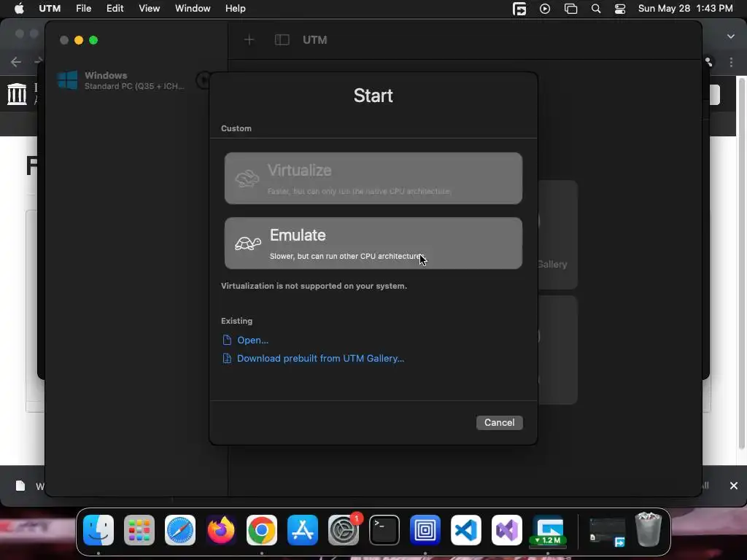Click the back arrow in browser window
This screenshot has width=747, height=560.
coord(16,62)
